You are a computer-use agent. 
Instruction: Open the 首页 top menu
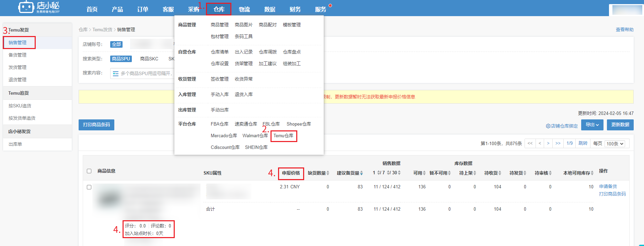coord(92,9)
